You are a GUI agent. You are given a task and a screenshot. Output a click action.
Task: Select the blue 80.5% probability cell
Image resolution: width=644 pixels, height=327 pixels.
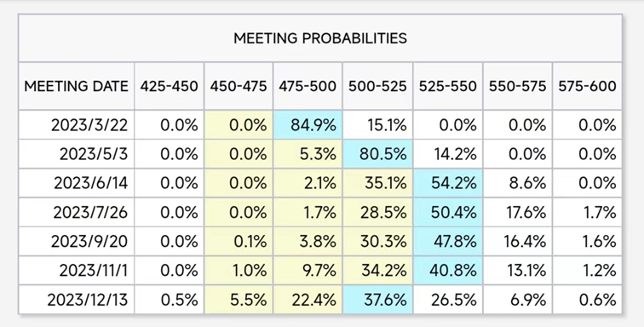(377, 154)
